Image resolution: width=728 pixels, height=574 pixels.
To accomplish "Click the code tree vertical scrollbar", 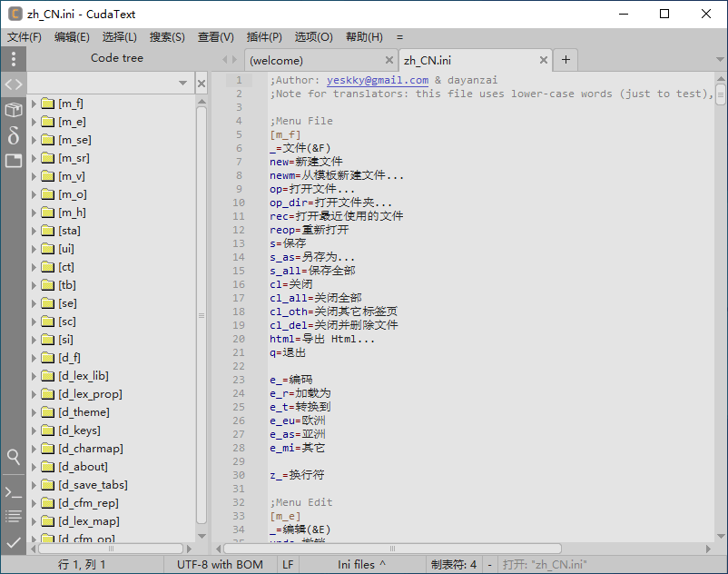I will pyautogui.click(x=202, y=316).
